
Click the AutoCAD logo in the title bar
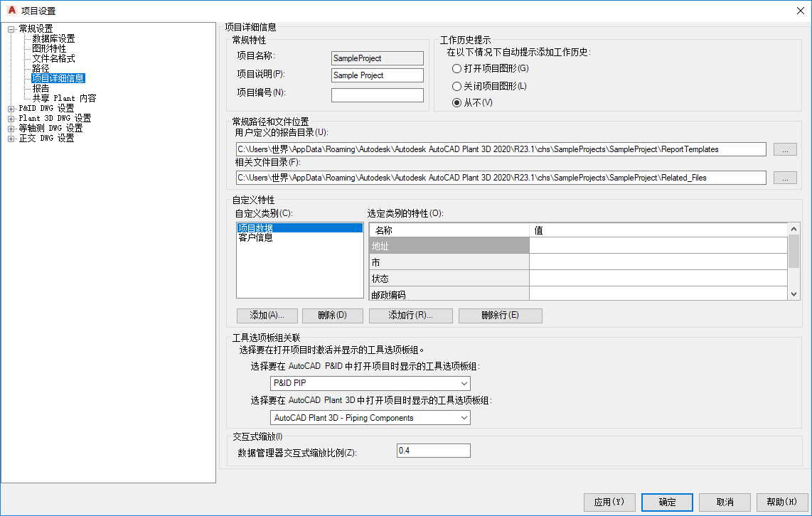(x=11, y=11)
